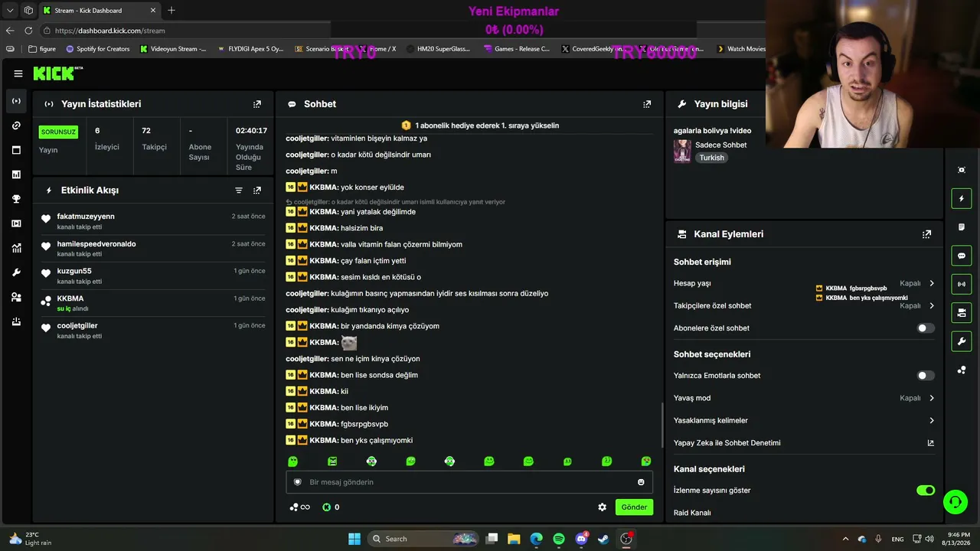Click the Sadece Sohbet category thumbnail
The image size is (980, 551).
[x=682, y=152]
